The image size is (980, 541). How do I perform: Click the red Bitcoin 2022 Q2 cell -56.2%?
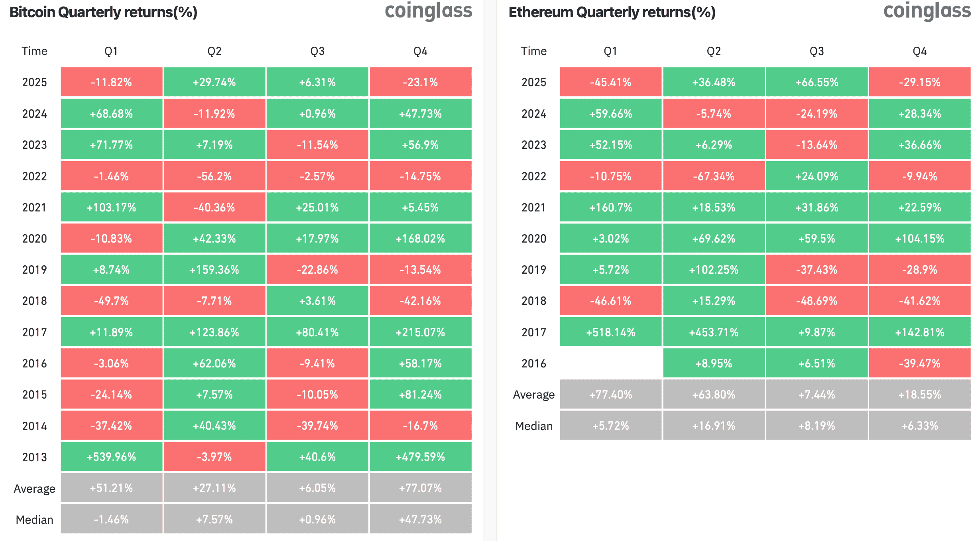tap(214, 176)
